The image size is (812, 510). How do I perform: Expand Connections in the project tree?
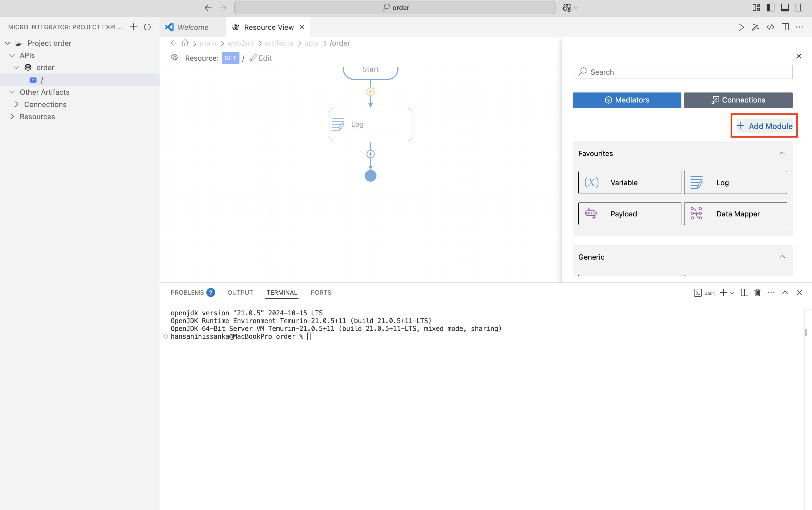[16, 104]
